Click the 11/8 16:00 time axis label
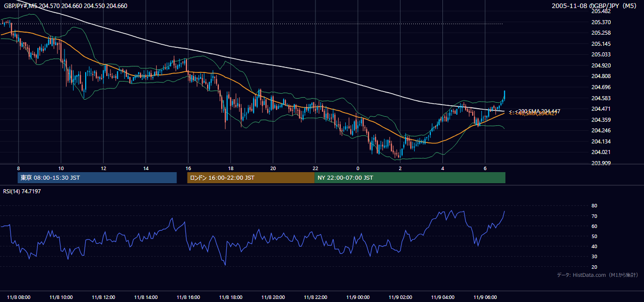The width and height of the screenshot is (644, 302). coord(188,297)
